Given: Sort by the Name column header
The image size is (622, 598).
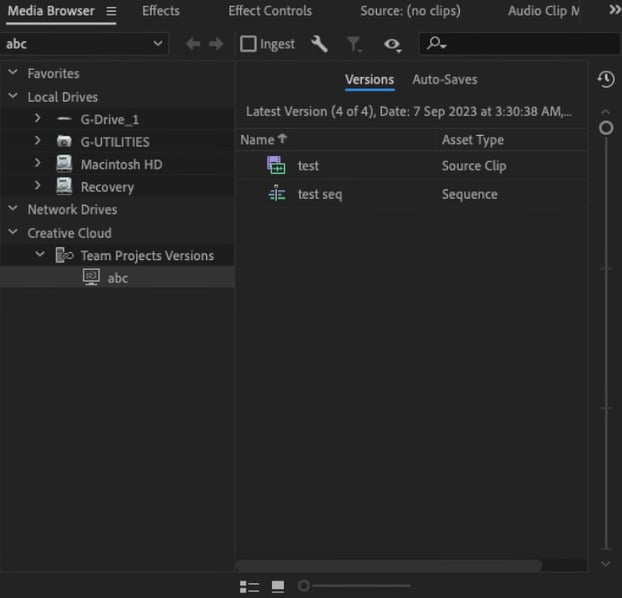Looking at the screenshot, I should pyautogui.click(x=258, y=140).
